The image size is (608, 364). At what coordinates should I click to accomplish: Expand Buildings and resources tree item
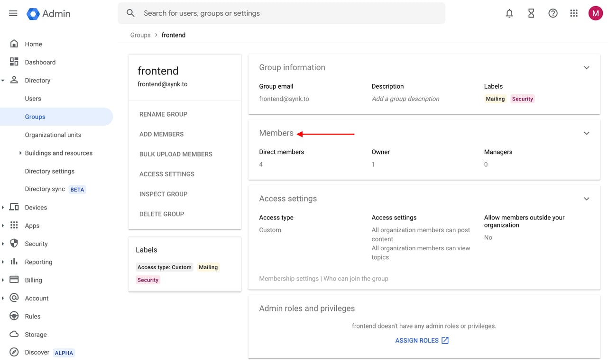pyautogui.click(x=20, y=153)
